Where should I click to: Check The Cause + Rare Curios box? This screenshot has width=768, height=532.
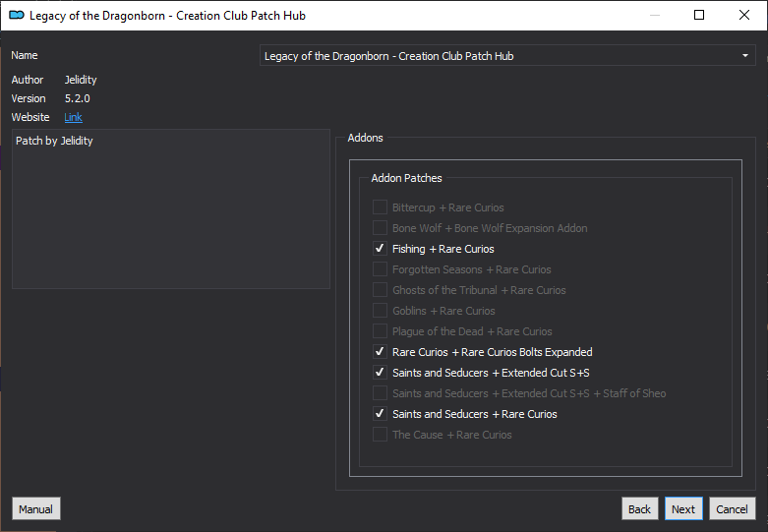[380, 435]
